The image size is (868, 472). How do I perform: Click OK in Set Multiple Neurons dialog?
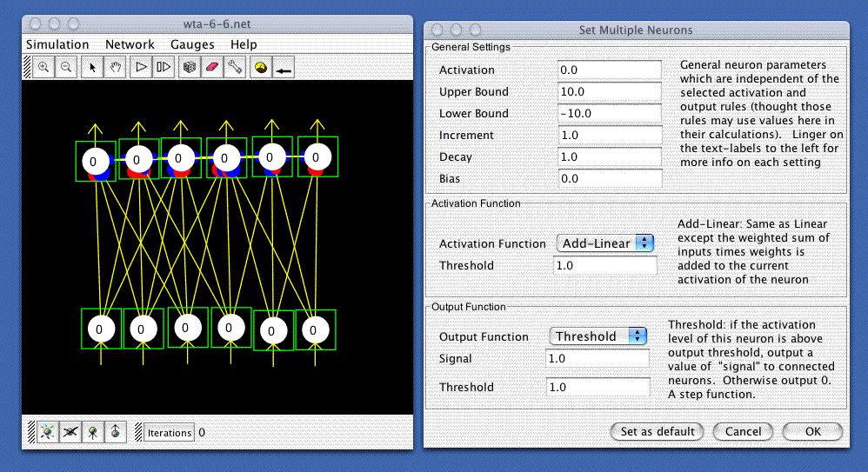coord(812,431)
